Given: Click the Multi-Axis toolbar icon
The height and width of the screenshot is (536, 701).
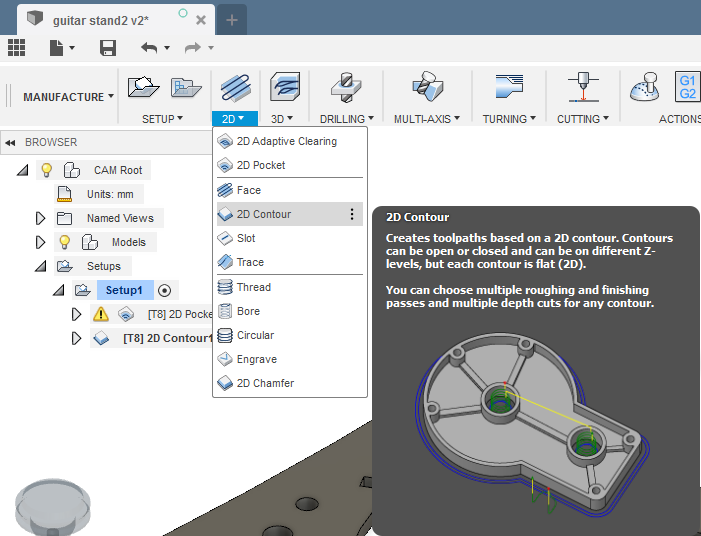Looking at the screenshot, I should (x=427, y=86).
